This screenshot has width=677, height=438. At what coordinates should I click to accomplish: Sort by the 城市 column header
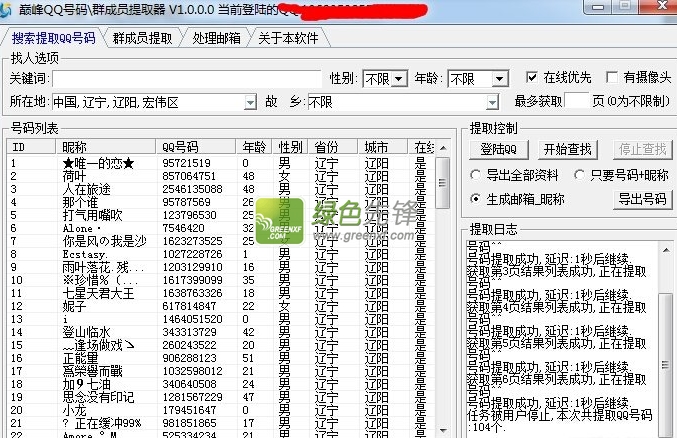(383, 147)
